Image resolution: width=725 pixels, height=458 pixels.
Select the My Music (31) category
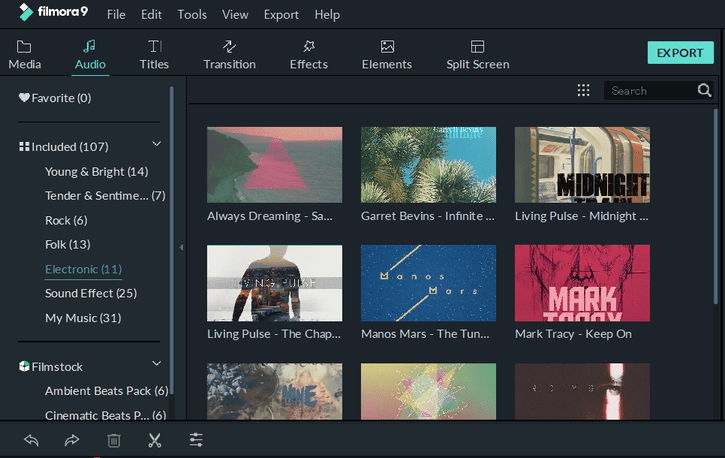coord(83,318)
